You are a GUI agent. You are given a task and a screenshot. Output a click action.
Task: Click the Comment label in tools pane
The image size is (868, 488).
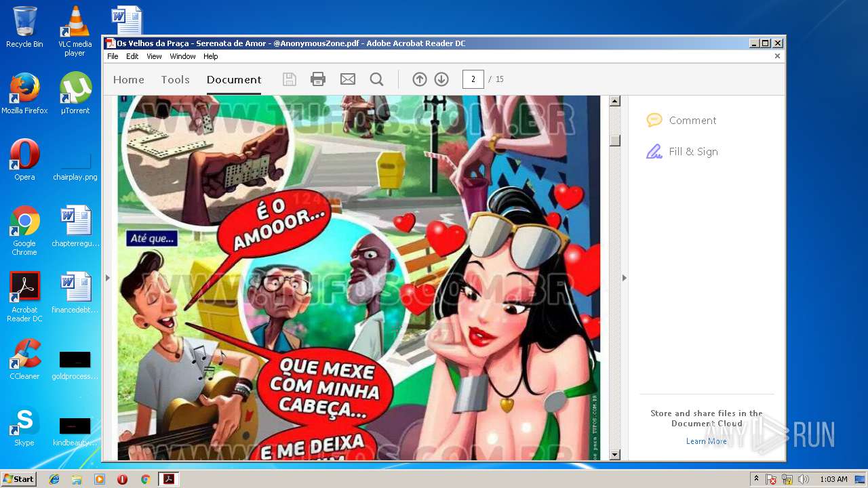point(692,121)
